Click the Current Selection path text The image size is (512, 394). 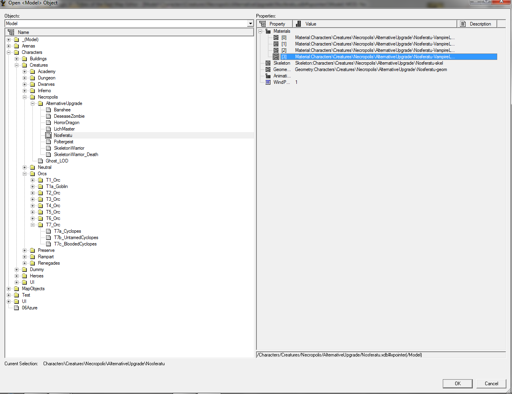click(x=104, y=363)
